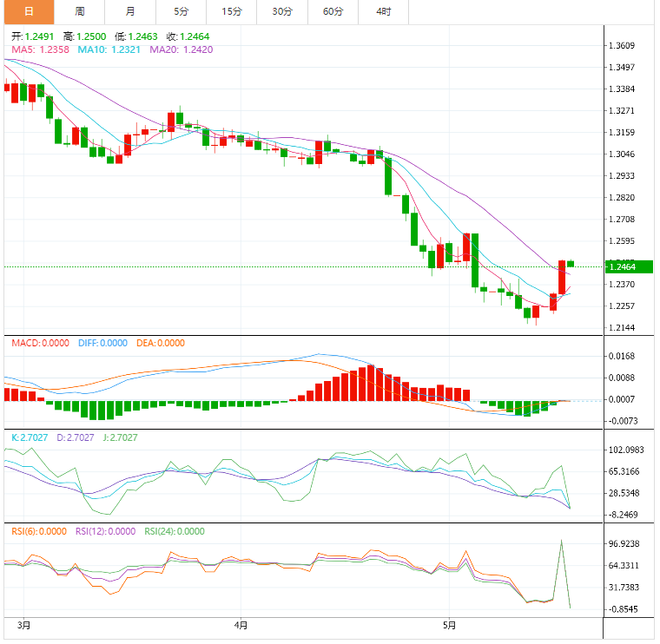This screenshot has width=660, height=644.
Task: Select the 日 daily chart tab
Action: tap(29, 11)
